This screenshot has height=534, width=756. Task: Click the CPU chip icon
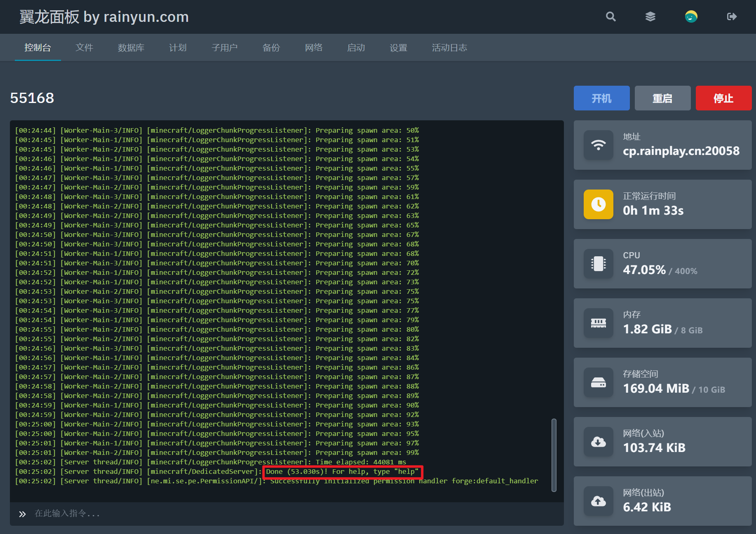pyautogui.click(x=599, y=264)
